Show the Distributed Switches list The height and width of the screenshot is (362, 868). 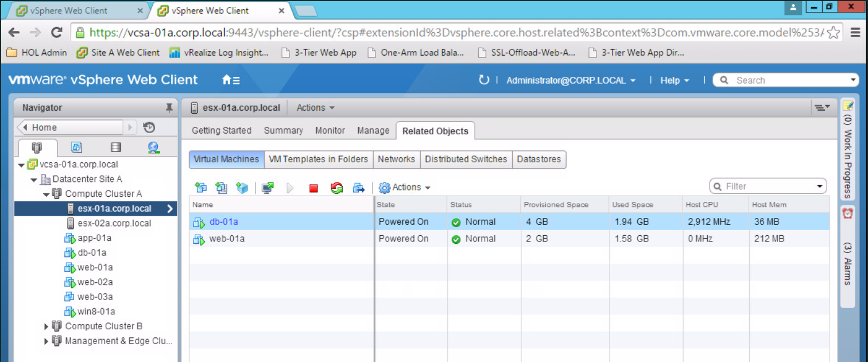click(x=466, y=159)
